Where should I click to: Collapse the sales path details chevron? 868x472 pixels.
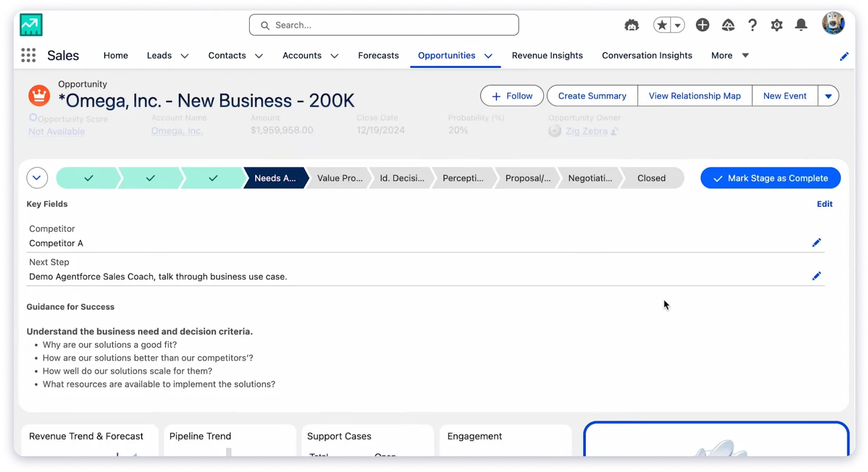[37, 178]
